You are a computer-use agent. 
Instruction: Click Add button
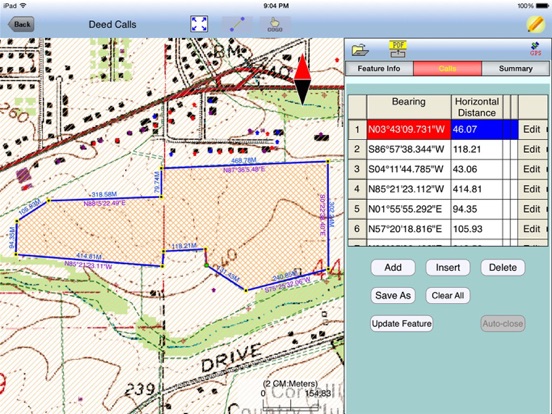click(393, 268)
